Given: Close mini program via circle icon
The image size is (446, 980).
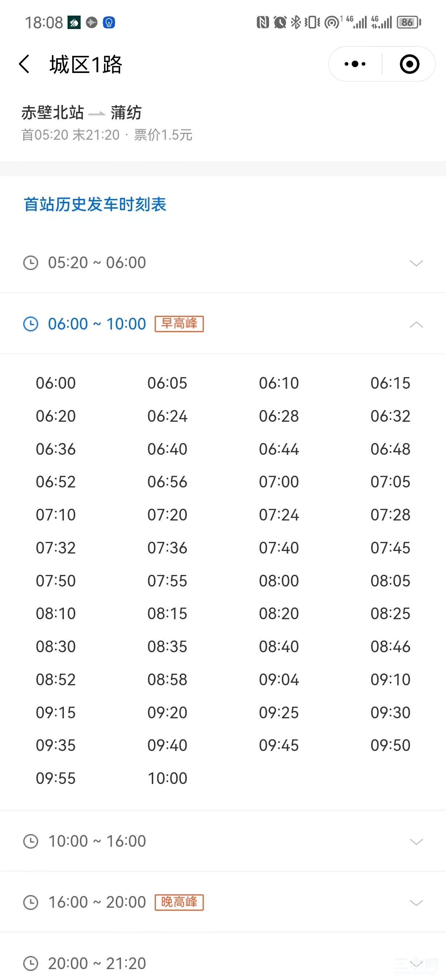Looking at the screenshot, I should coord(409,64).
